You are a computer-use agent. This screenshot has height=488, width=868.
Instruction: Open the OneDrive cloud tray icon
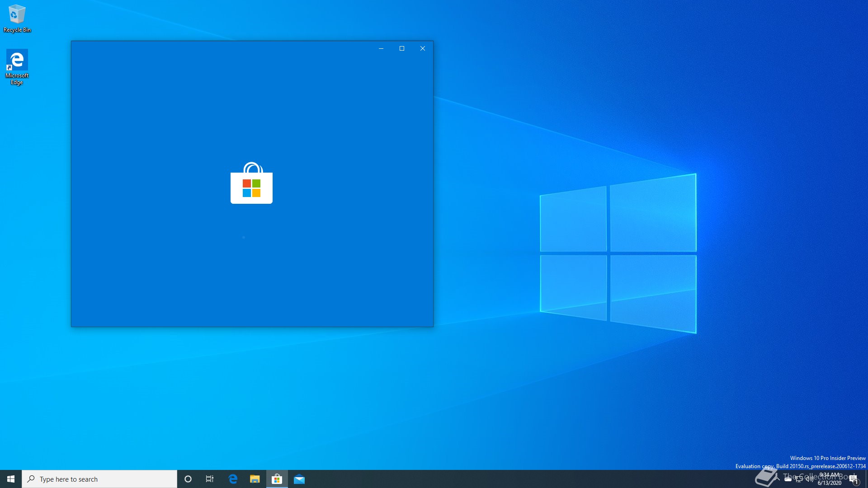tap(788, 479)
